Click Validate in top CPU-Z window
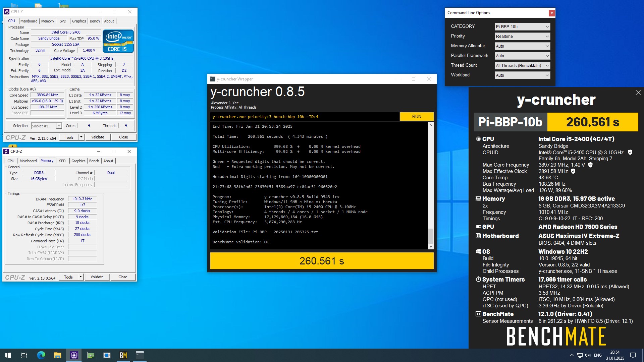 tap(98, 137)
